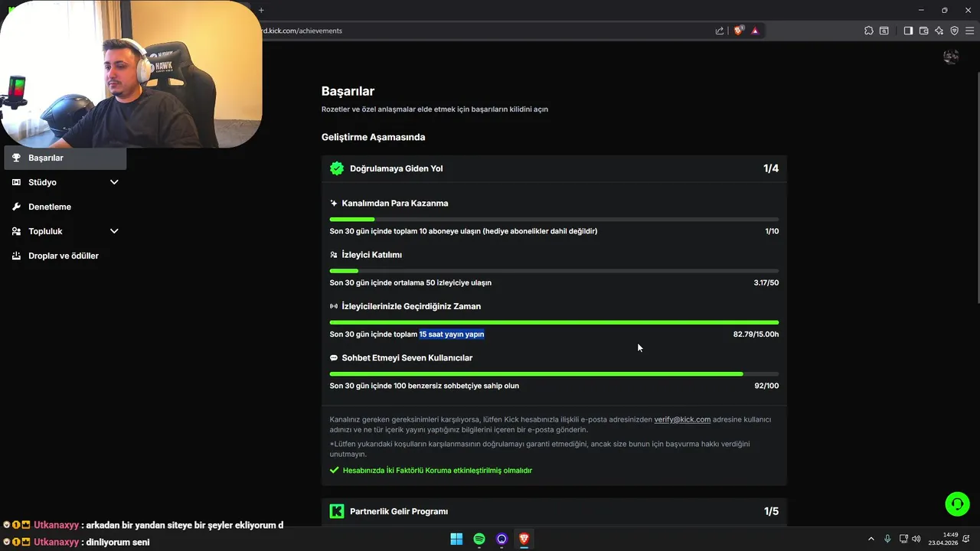Click the volume speaker tray icon
The width and height of the screenshot is (980, 551).
pyautogui.click(x=916, y=539)
